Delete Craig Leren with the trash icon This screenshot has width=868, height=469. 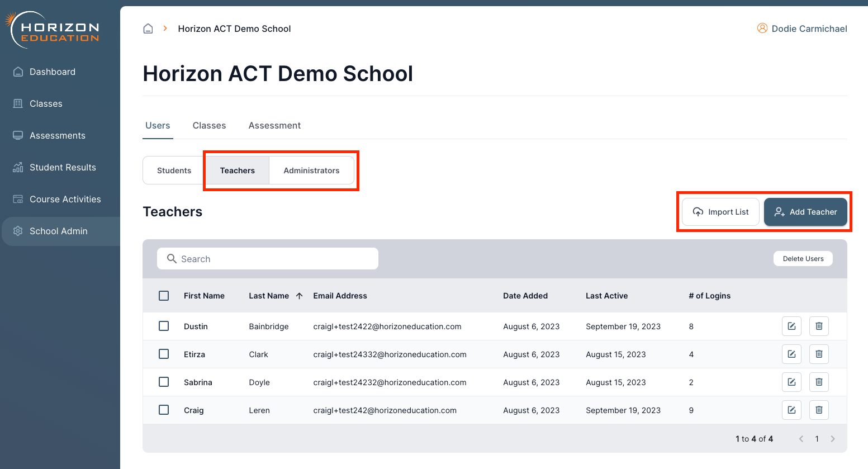pyautogui.click(x=819, y=410)
